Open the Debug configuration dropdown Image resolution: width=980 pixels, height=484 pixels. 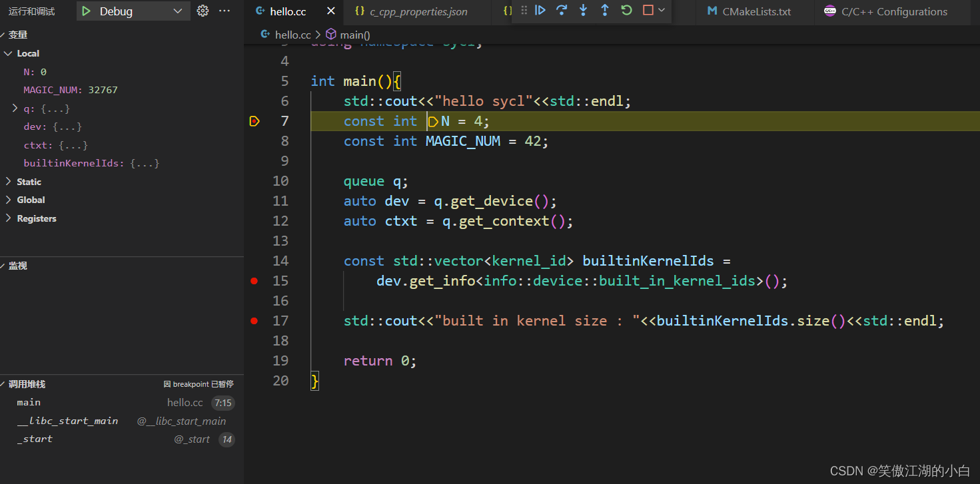point(133,11)
